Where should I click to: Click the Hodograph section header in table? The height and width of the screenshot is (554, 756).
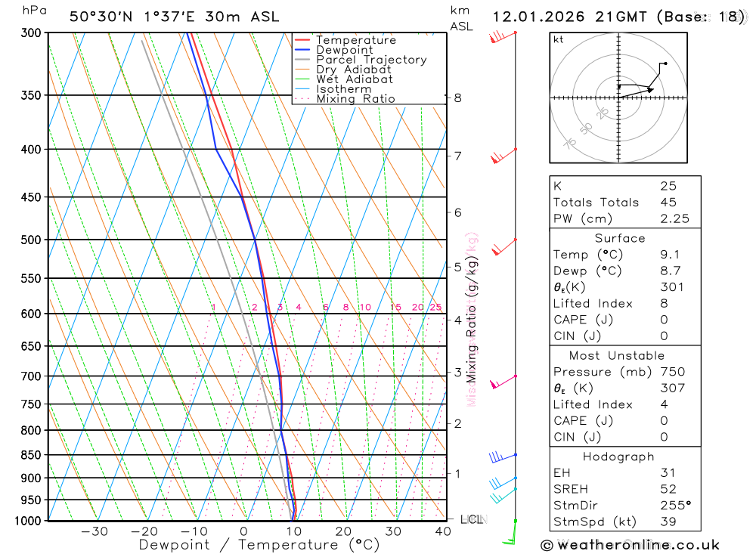click(619, 457)
